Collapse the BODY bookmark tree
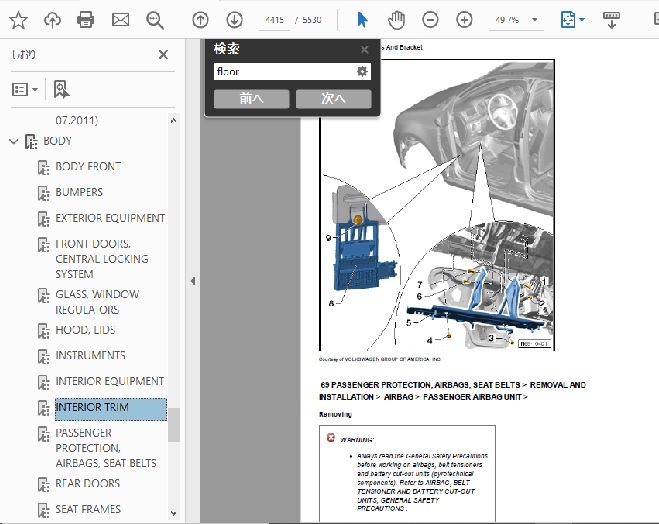This screenshot has height=524, width=659. point(14,141)
